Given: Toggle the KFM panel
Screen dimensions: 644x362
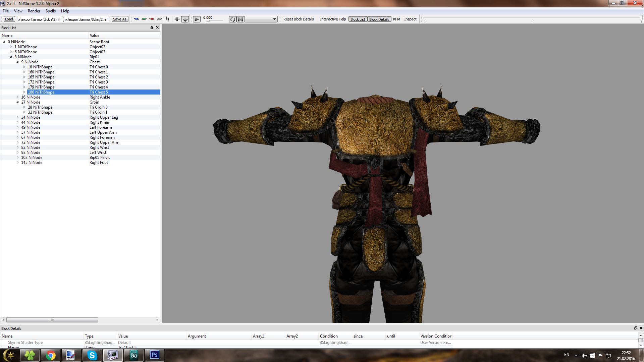Looking at the screenshot, I should pos(396,19).
